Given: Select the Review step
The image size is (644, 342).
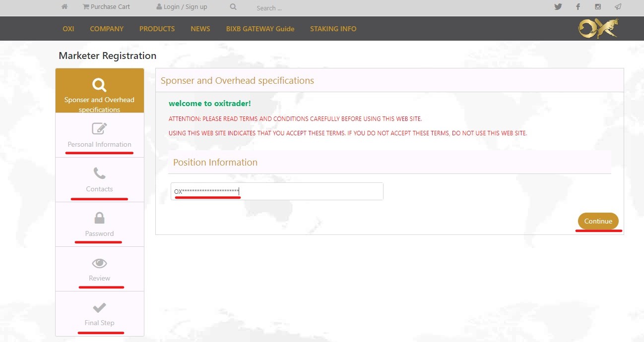Looking at the screenshot, I should [x=99, y=269].
